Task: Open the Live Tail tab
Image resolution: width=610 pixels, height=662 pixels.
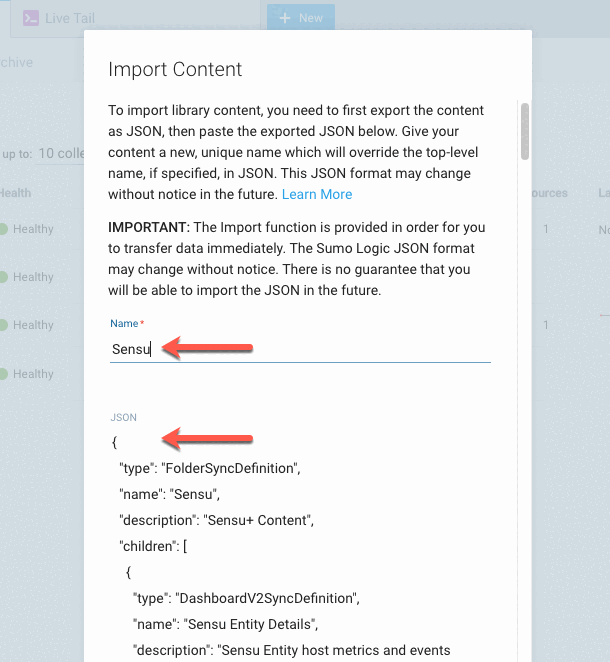Action: [59, 19]
